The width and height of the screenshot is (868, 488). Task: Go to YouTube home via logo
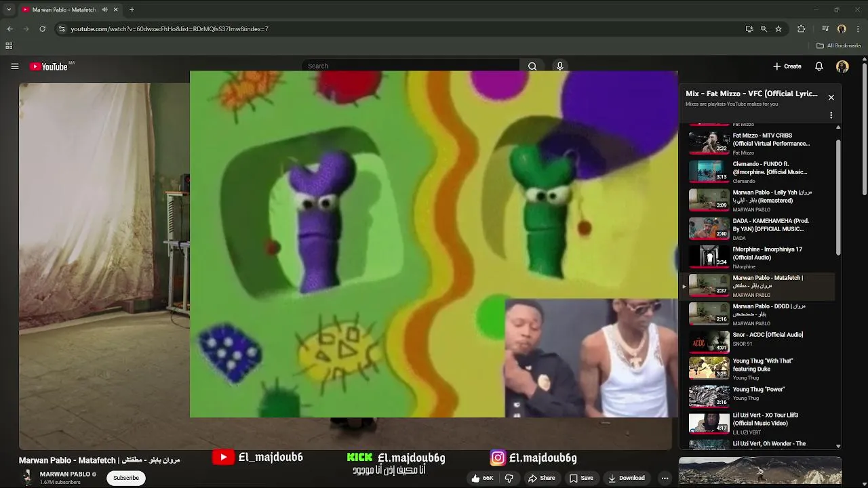49,66
